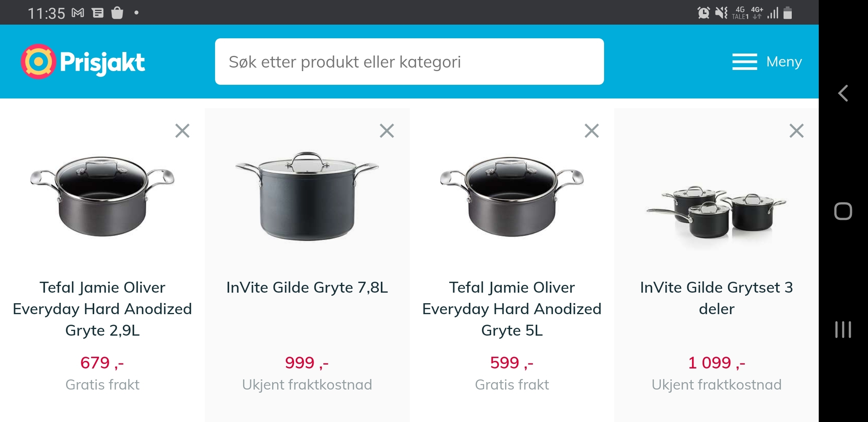Open InVite Gilde Gryte 7,8L title link
Screen dimensions: 868x422
click(x=307, y=288)
